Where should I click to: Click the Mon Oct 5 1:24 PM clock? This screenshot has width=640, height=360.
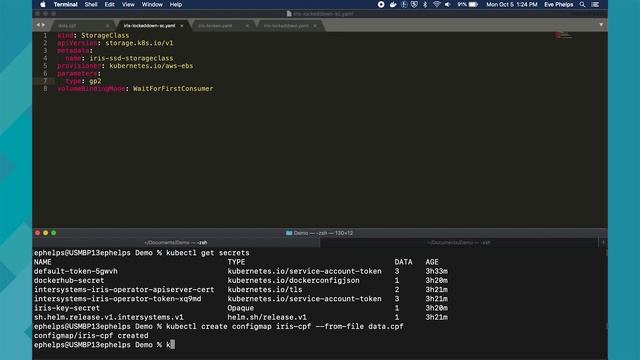512,4
